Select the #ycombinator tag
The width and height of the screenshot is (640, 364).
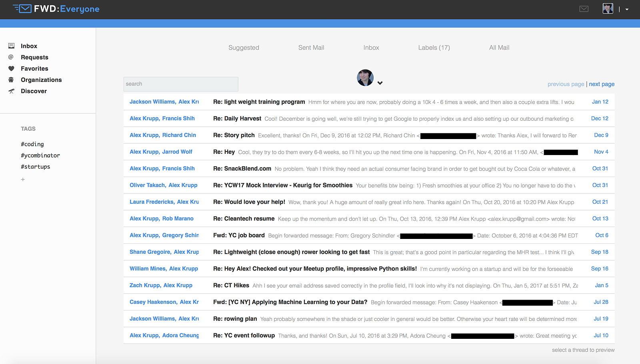point(40,155)
